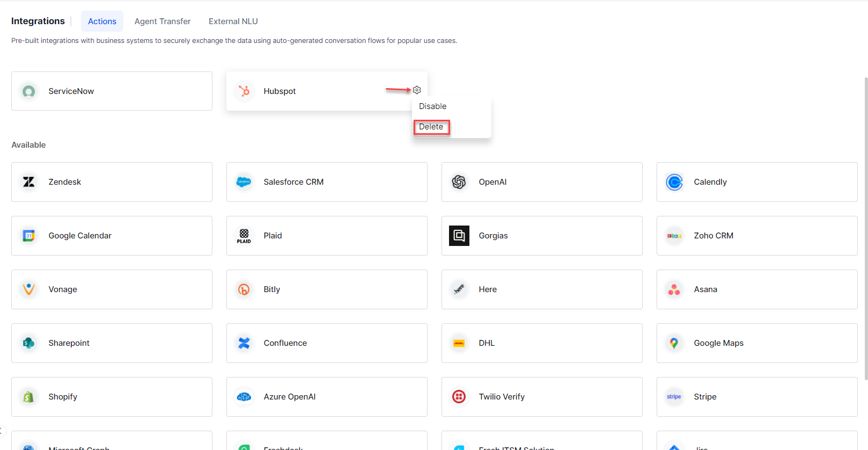Click the Bitly logo icon
868x450 pixels.
click(x=244, y=289)
